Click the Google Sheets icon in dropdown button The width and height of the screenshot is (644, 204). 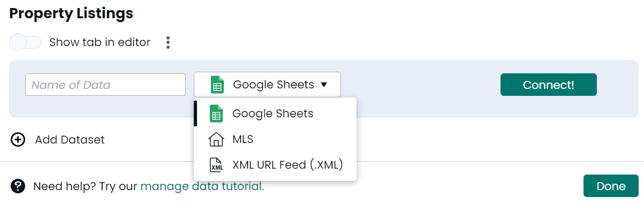[x=217, y=85]
